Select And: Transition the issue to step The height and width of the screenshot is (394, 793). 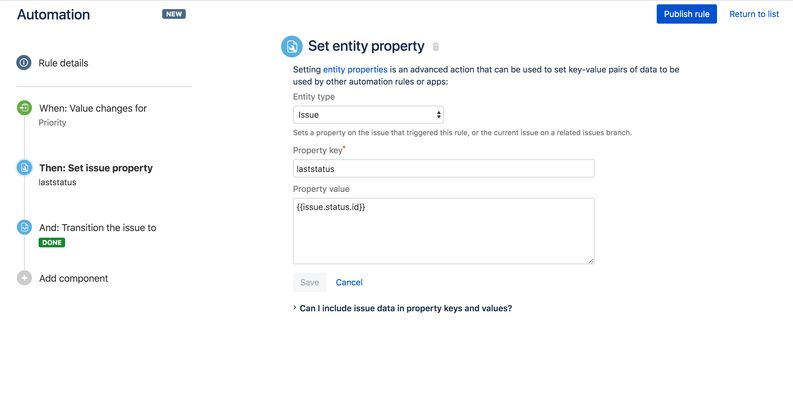98,235
